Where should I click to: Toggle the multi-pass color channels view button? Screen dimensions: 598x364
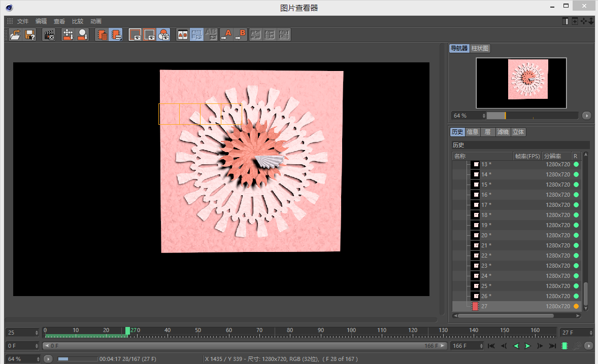point(163,34)
